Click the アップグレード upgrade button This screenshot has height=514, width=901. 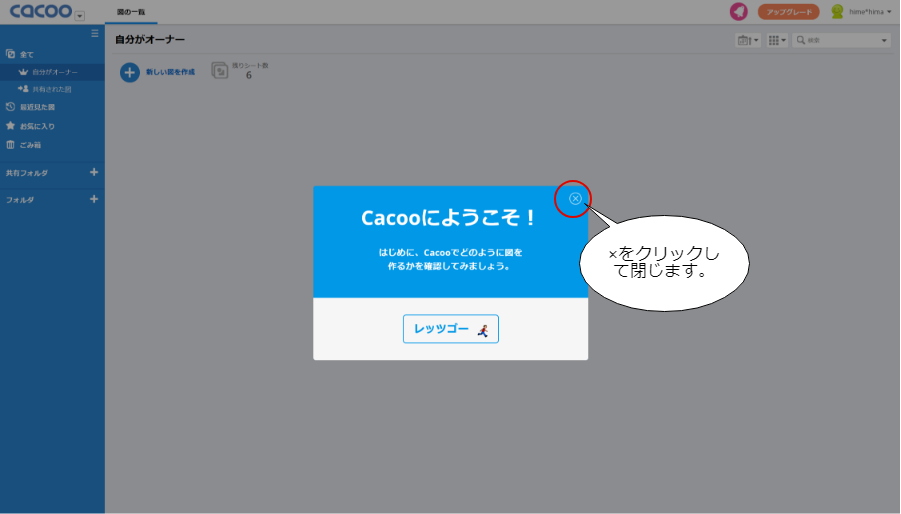(788, 11)
